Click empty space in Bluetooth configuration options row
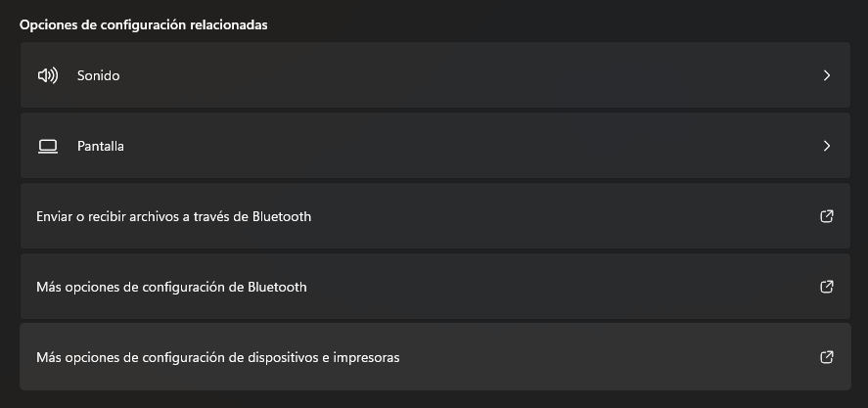868x408 pixels. (x=554, y=287)
